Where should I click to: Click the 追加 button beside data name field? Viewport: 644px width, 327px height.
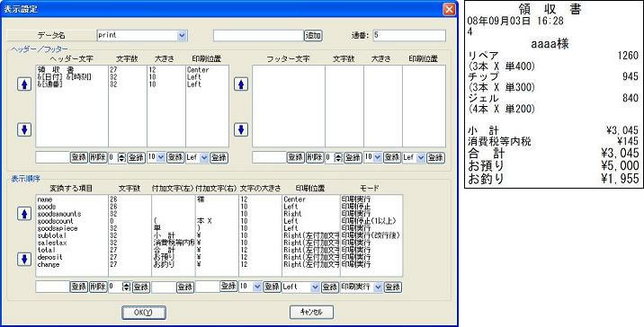(x=313, y=36)
